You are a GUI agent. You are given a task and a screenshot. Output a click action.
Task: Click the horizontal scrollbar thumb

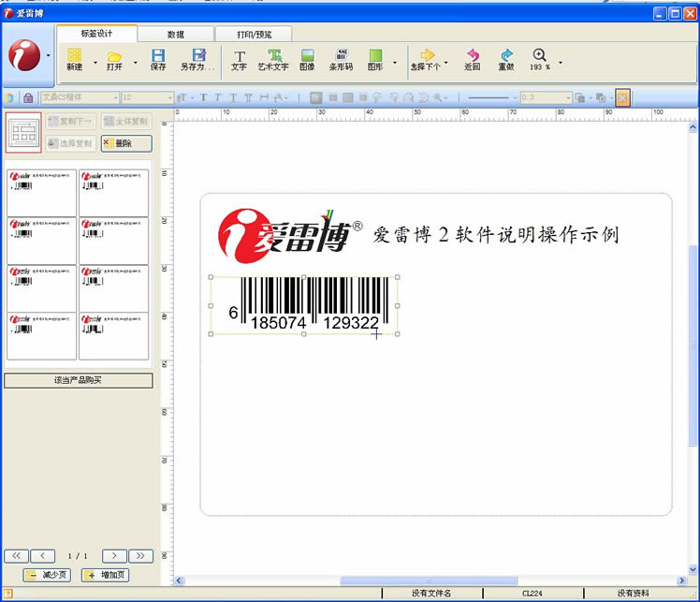(x=429, y=580)
